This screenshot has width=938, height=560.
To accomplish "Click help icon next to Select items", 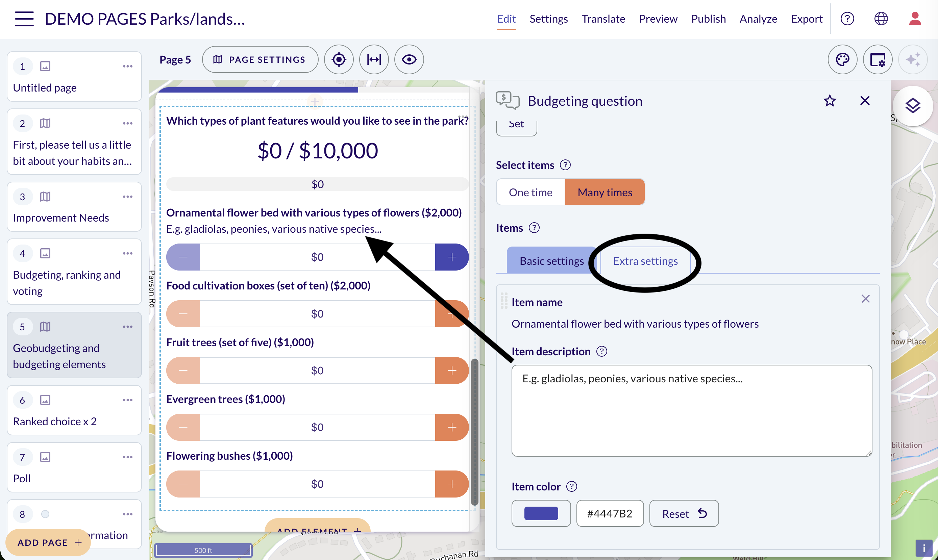I will point(565,165).
